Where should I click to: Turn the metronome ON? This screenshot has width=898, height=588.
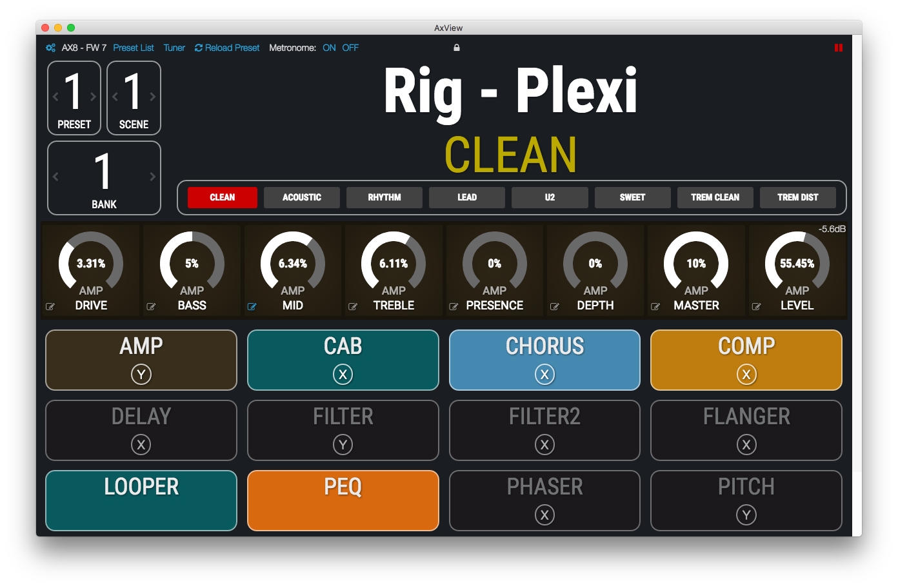[329, 48]
